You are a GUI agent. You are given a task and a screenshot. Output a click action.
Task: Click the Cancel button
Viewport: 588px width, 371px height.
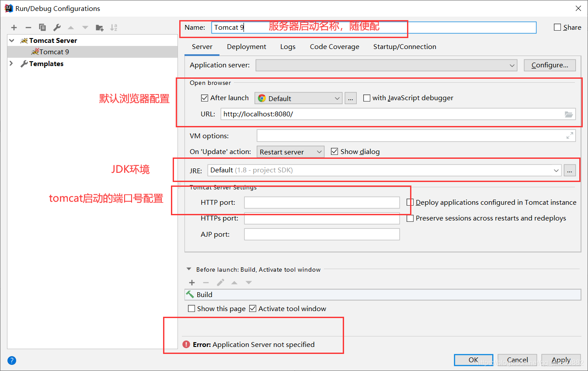(x=517, y=360)
